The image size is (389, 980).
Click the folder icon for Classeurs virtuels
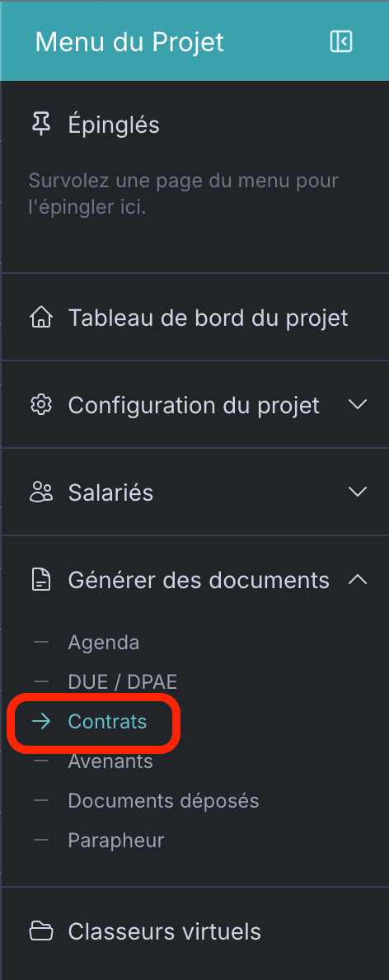tap(41, 932)
